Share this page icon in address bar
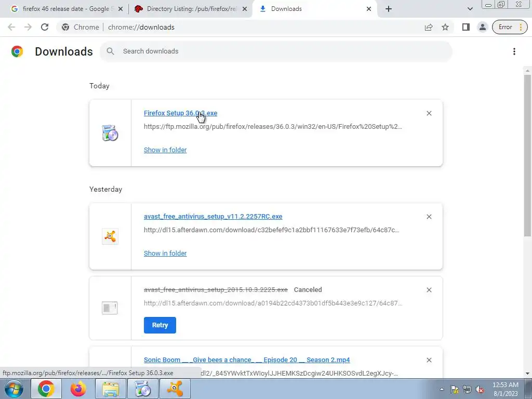The image size is (532, 399). [429, 27]
